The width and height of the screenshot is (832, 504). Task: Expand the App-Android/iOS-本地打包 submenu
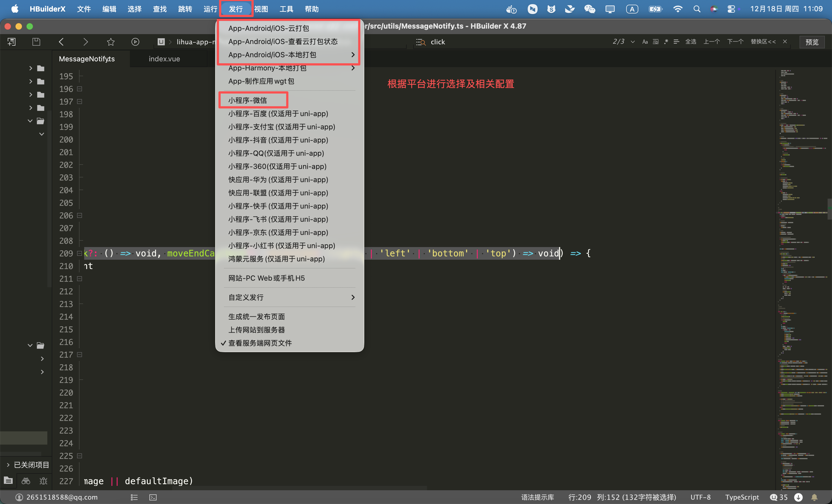click(290, 54)
